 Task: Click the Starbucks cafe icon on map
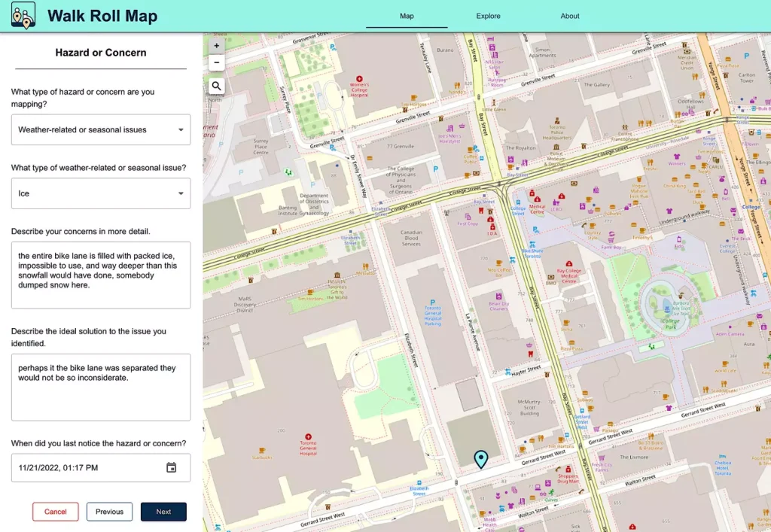pyautogui.click(x=263, y=449)
